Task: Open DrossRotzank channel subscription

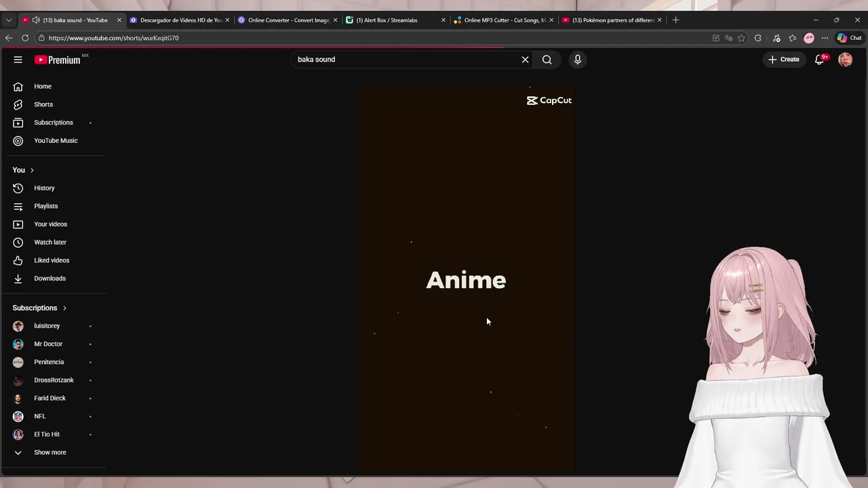Action: [x=54, y=380]
